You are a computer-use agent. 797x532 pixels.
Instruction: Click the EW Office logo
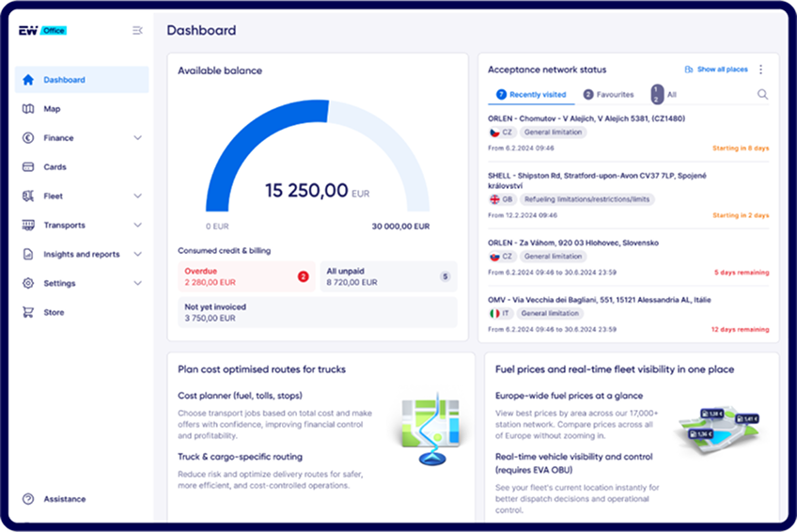click(42, 30)
